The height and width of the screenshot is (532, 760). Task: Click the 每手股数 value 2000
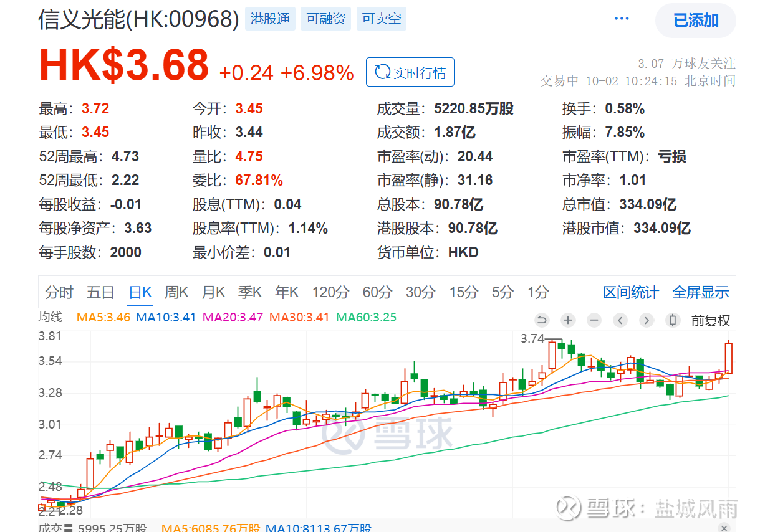coord(125,252)
